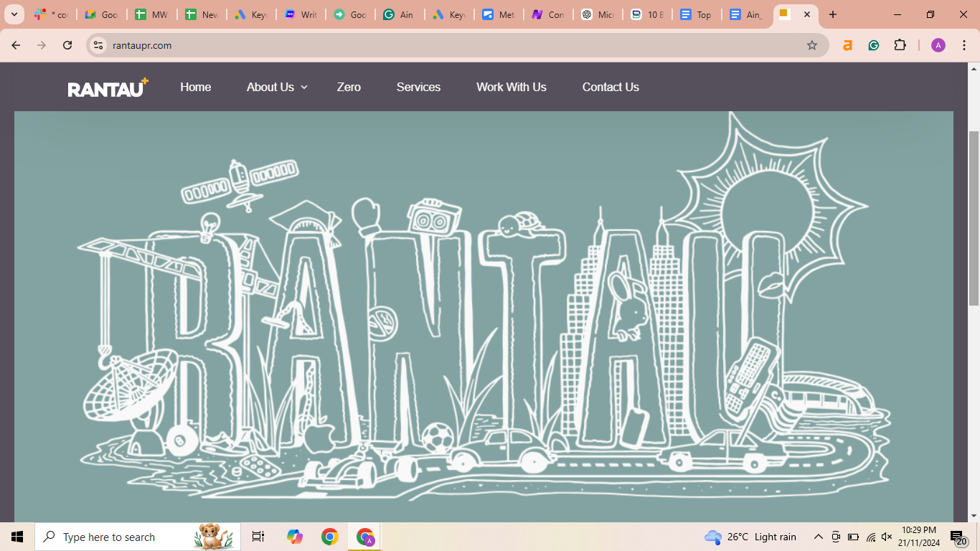The height and width of the screenshot is (551, 980).
Task: Expand the tab search dropdown arrow
Action: [x=14, y=14]
